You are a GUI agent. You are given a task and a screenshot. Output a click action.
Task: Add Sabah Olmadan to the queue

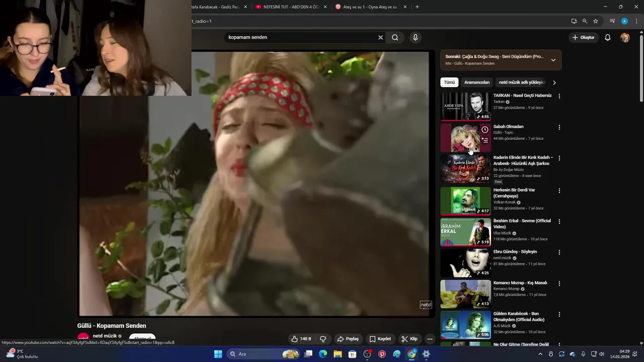pyautogui.click(x=485, y=140)
